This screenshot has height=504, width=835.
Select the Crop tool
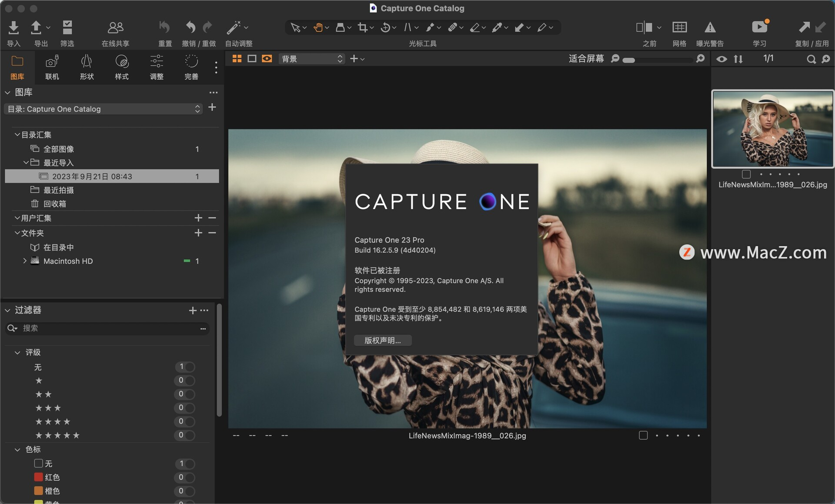pyautogui.click(x=362, y=27)
